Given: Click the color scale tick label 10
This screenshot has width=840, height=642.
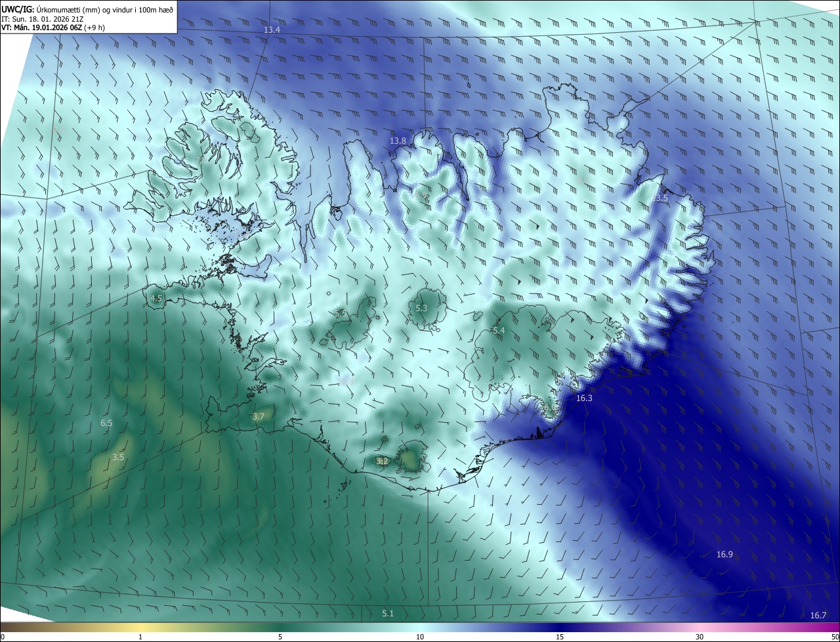Looking at the screenshot, I should (420, 637).
